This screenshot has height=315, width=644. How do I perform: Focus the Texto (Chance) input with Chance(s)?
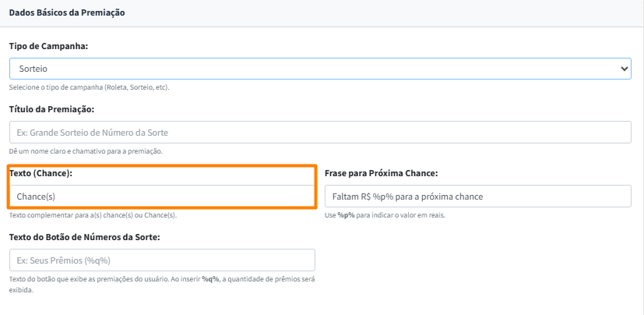(161, 196)
